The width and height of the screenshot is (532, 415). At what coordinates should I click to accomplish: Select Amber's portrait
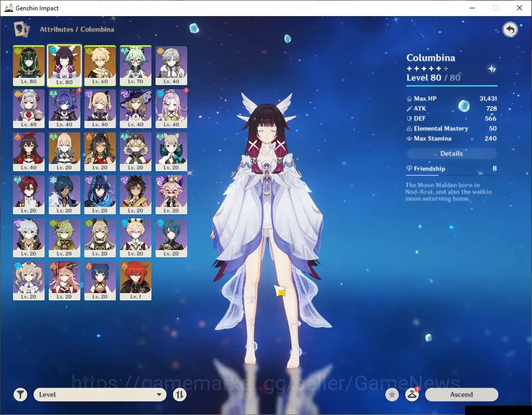[29, 151]
